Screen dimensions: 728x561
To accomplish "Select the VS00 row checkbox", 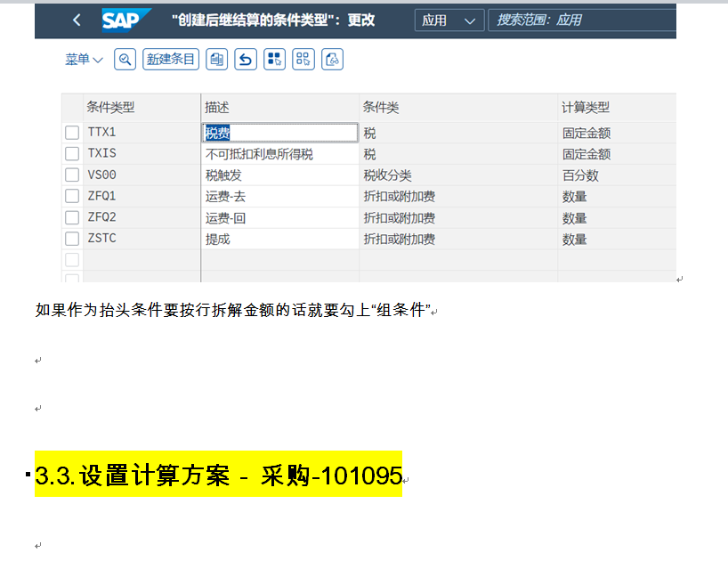I will 72,175.
